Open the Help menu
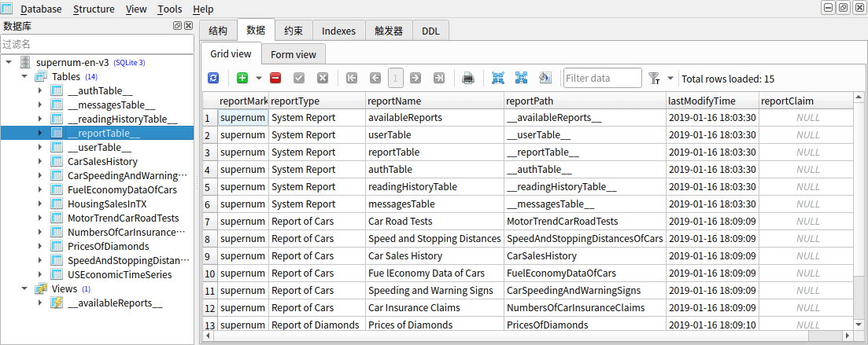Image resolution: width=868 pixels, height=345 pixels. point(203,9)
